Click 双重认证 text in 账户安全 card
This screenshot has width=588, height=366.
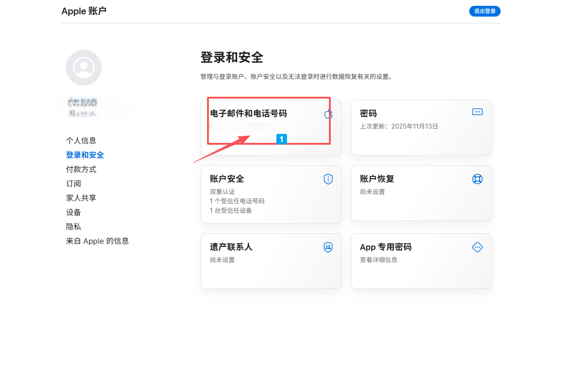coord(222,192)
